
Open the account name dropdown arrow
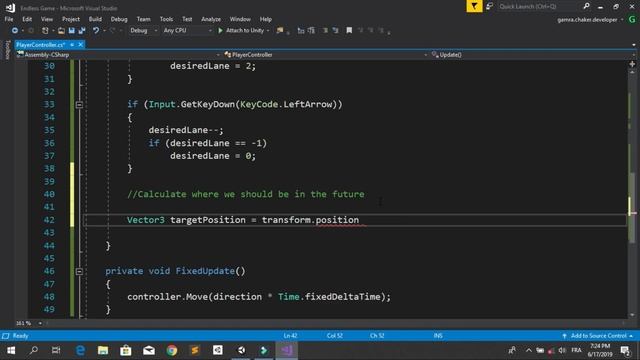[622, 20]
